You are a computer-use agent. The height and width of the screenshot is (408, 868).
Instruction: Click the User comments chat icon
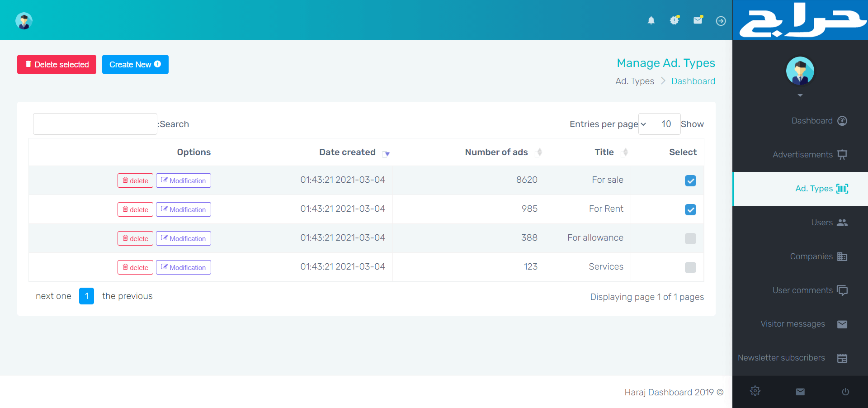pyautogui.click(x=842, y=290)
